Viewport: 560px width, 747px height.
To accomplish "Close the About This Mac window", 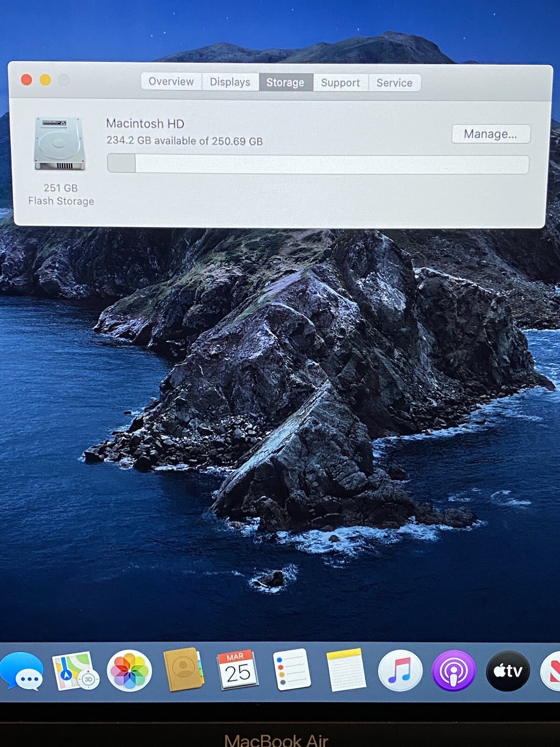I will 27,80.
